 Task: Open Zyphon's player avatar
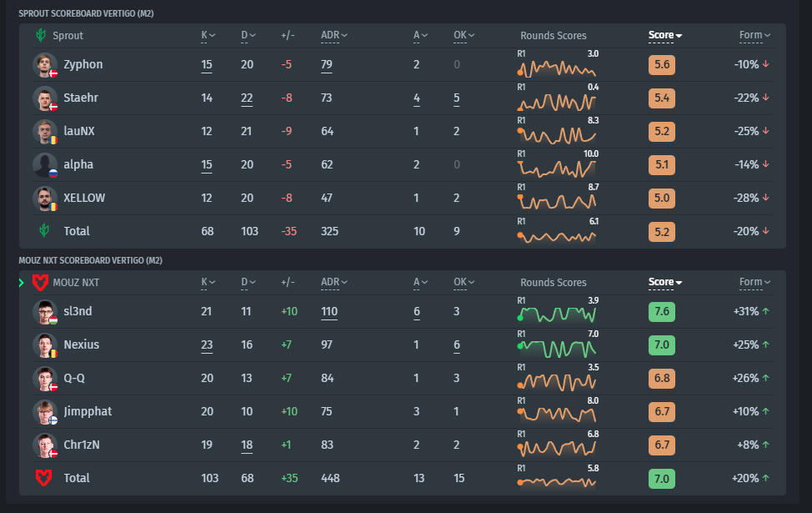click(45, 65)
